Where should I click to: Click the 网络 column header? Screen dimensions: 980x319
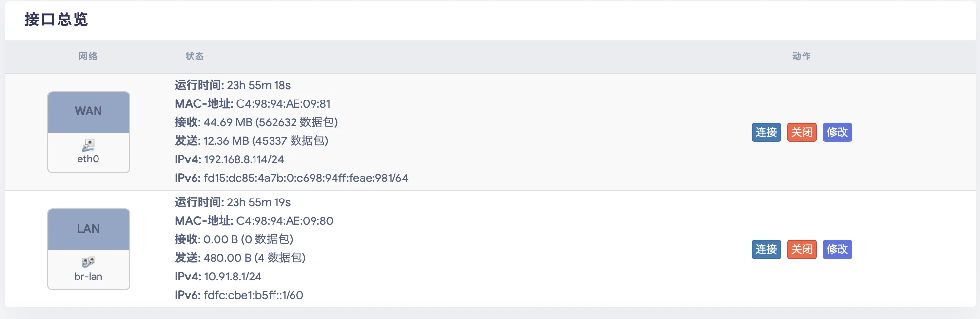point(88,57)
